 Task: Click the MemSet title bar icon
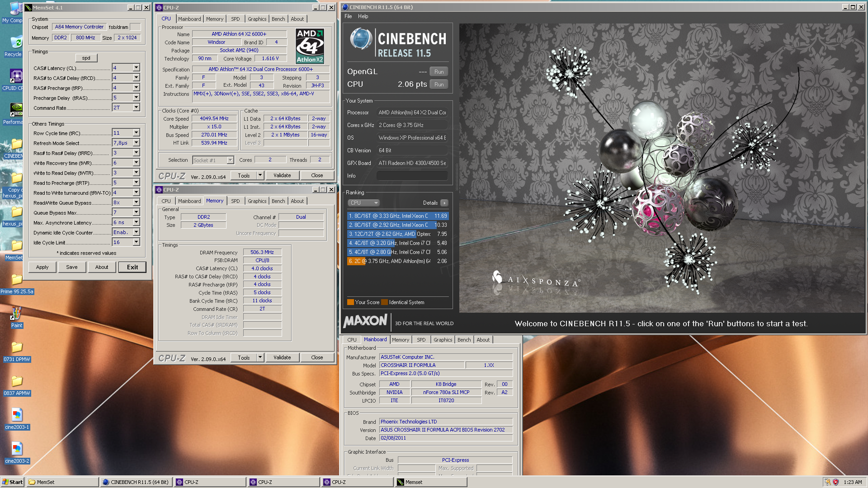[28, 8]
